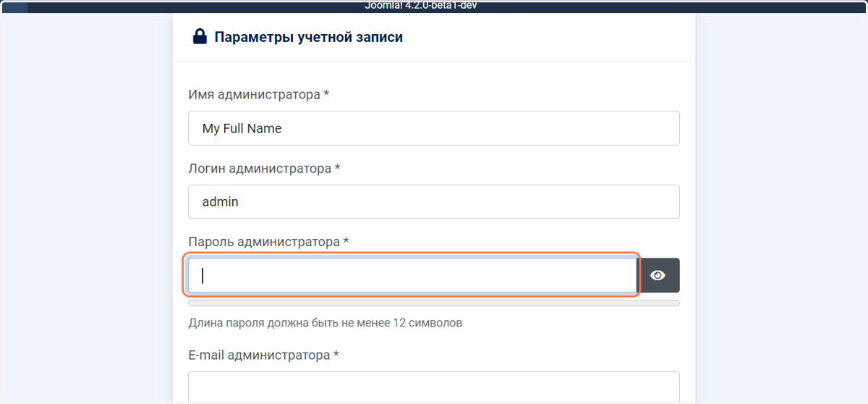Click the hint 'Длина пароля должна быть не менее 12 символов'

click(x=325, y=323)
